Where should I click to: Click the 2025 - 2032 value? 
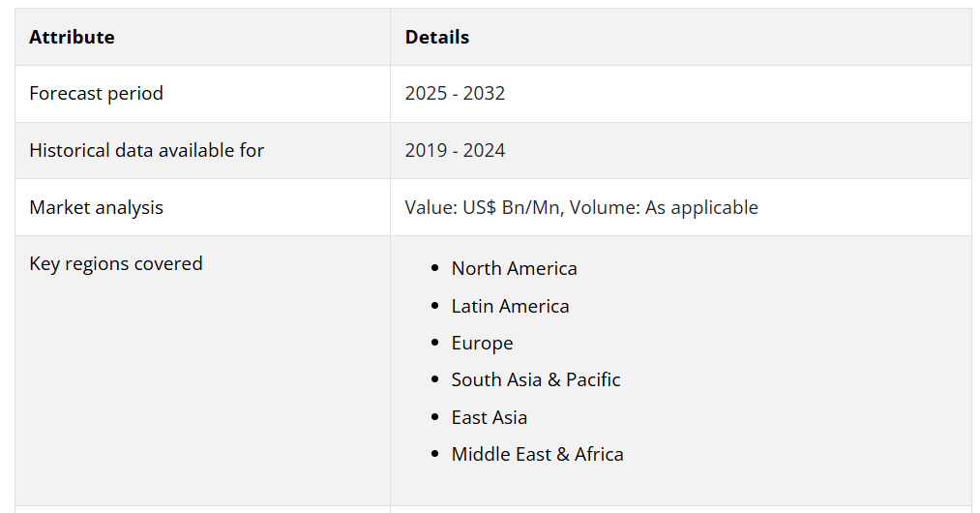coord(455,93)
